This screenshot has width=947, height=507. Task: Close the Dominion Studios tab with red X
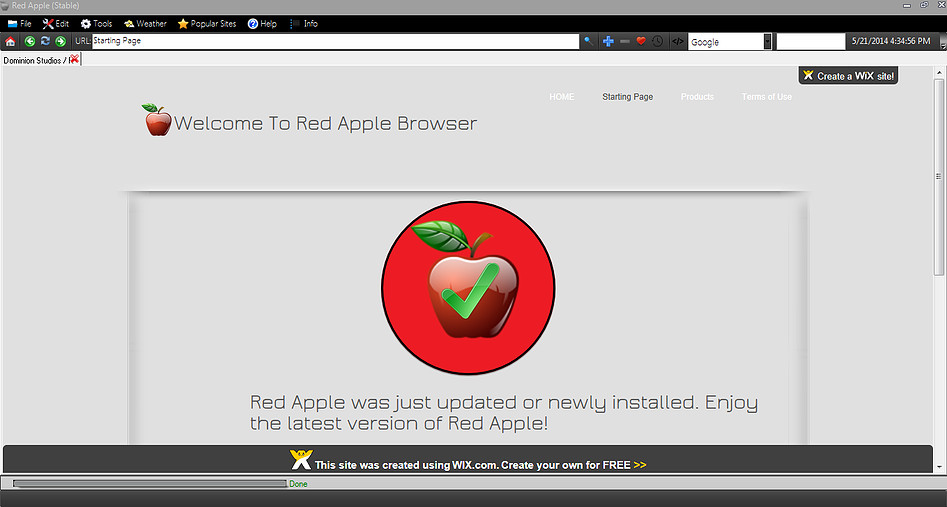pyautogui.click(x=74, y=59)
